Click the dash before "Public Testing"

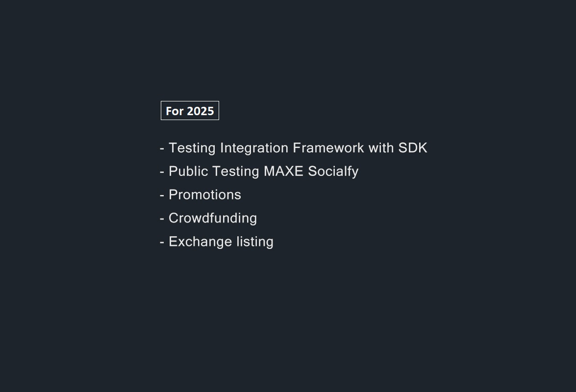(162, 171)
